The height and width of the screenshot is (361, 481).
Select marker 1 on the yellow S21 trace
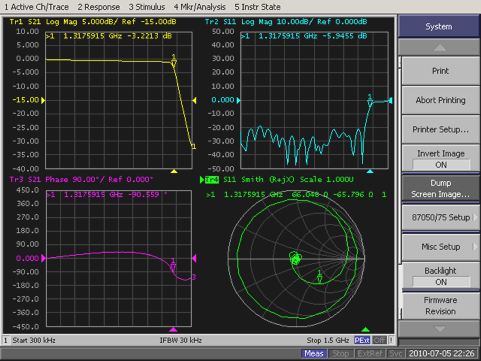coord(174,60)
